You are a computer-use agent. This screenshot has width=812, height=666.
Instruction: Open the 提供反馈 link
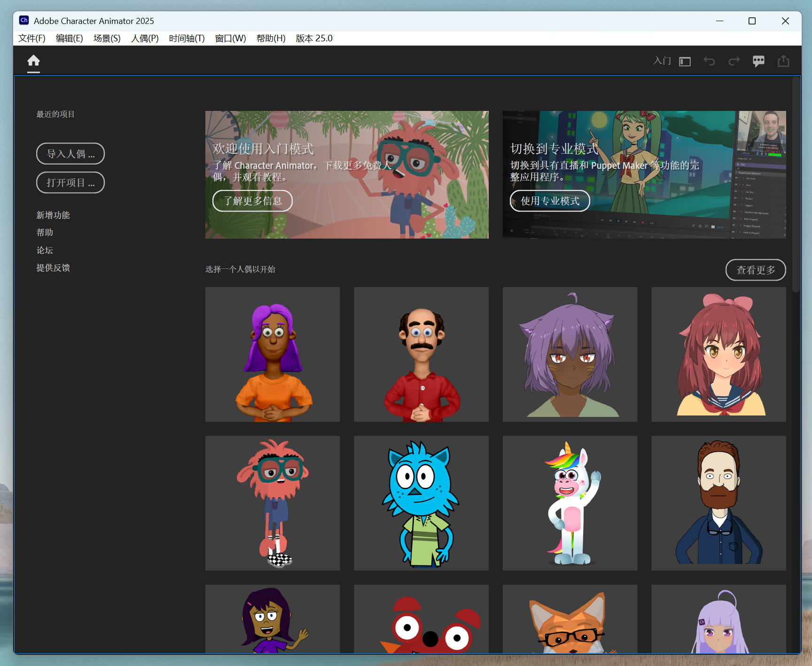pos(53,268)
